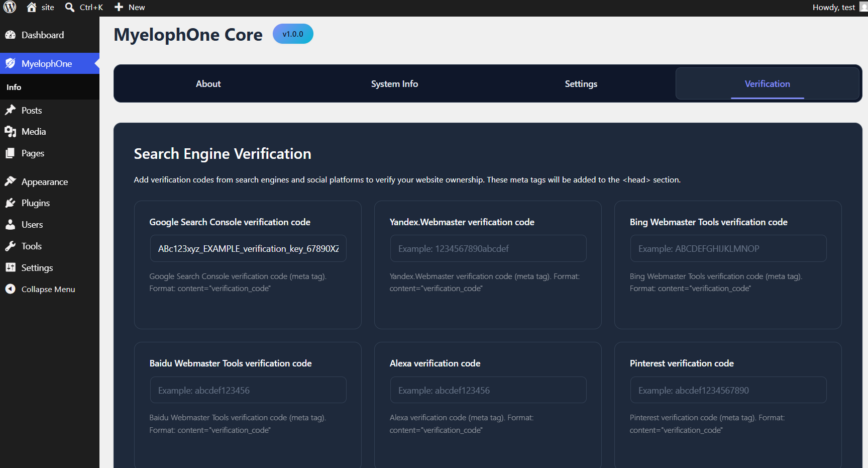
Task: Switch to the System Info tab
Action: point(394,84)
